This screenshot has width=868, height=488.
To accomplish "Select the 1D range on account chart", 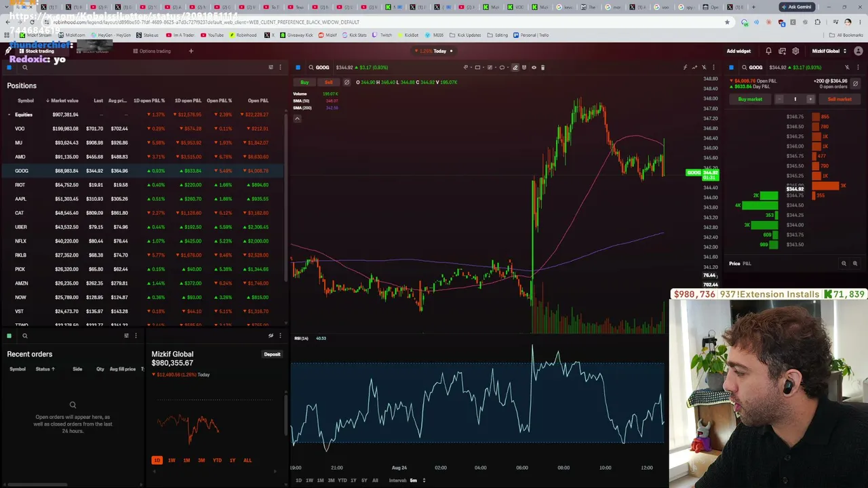I will 157,460.
